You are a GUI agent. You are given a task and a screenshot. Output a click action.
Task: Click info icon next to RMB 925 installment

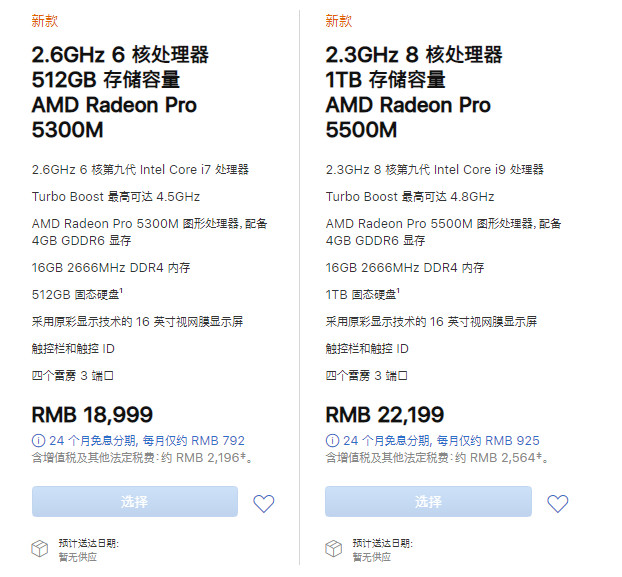click(x=332, y=440)
